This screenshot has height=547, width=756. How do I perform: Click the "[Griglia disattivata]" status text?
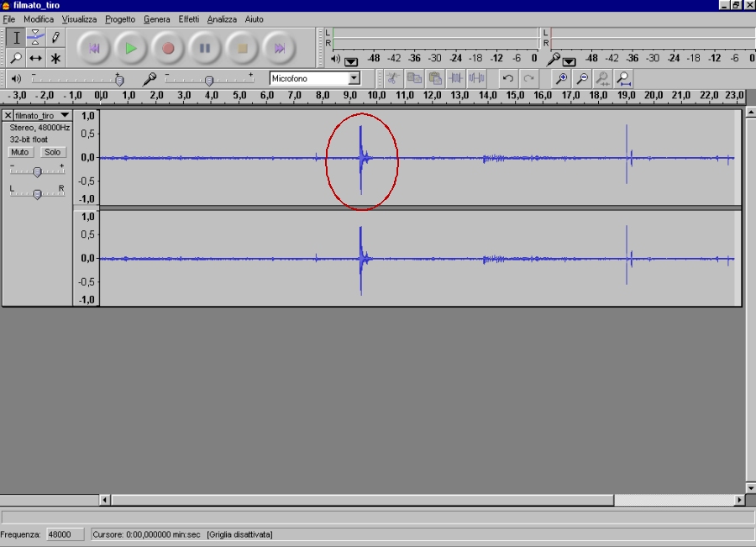(239, 534)
